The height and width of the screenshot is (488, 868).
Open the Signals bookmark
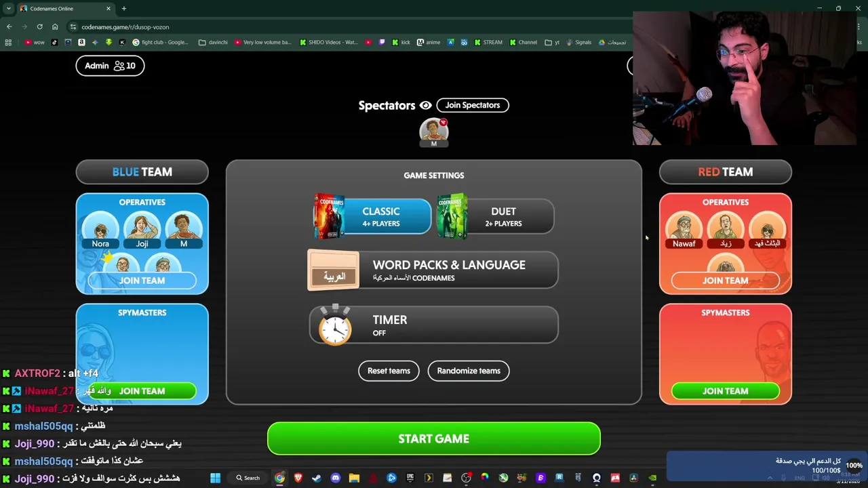pos(578,42)
